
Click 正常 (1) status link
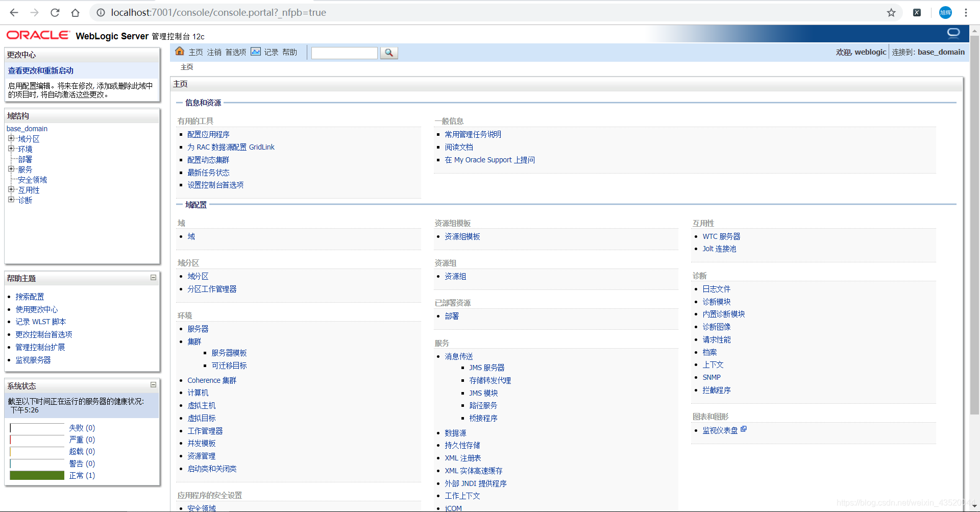(x=82, y=475)
